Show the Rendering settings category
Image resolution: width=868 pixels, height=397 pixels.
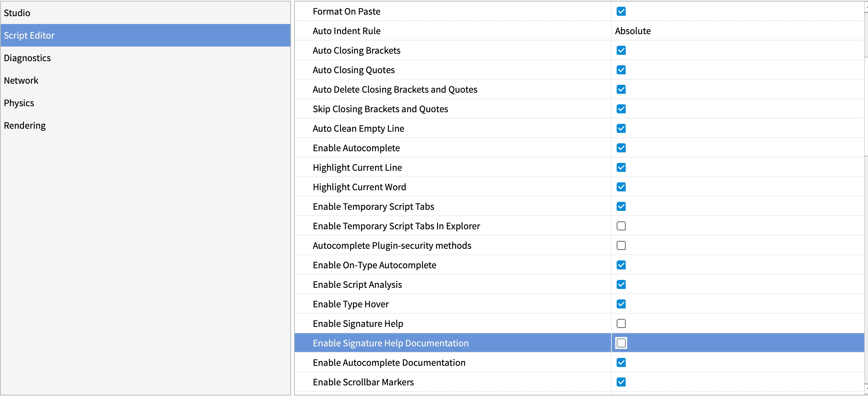25,125
